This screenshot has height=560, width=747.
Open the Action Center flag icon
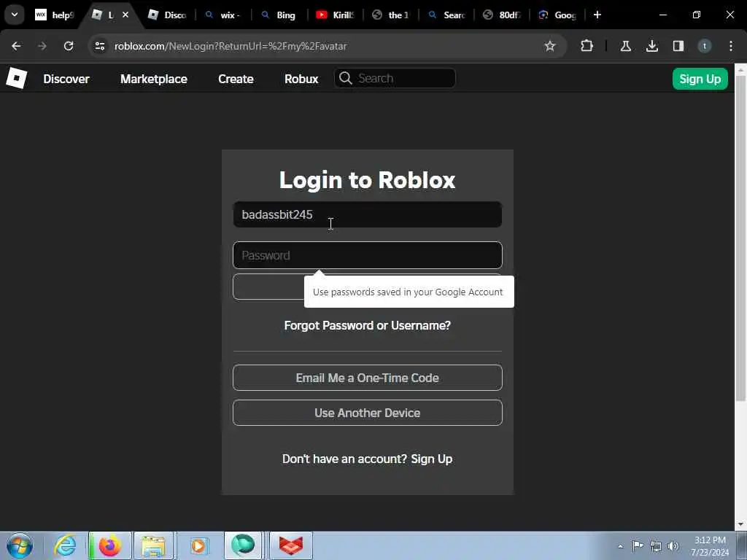[638, 546]
